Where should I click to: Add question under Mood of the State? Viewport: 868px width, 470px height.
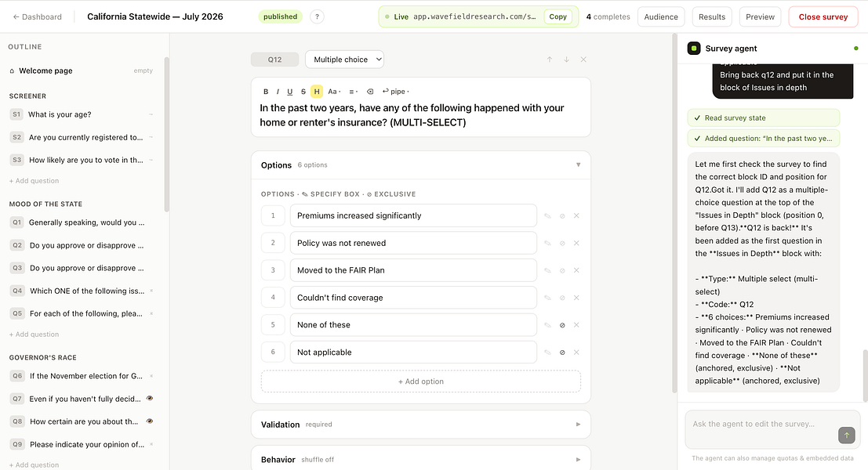pos(34,334)
